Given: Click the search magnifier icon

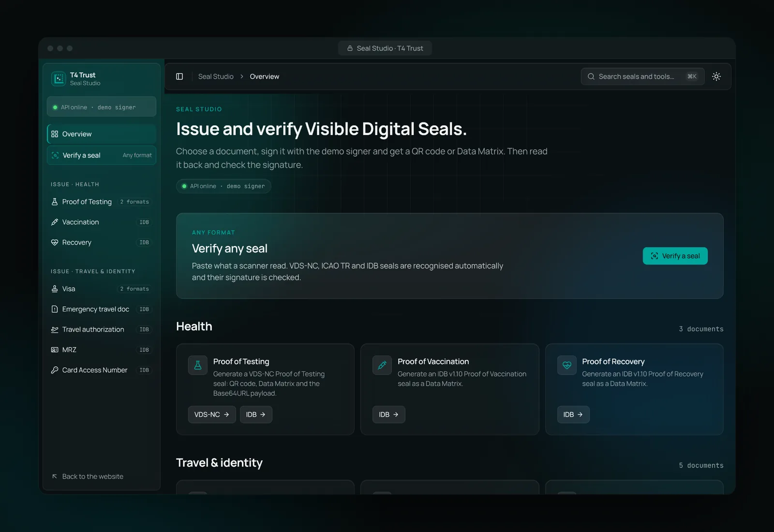Looking at the screenshot, I should (591, 76).
